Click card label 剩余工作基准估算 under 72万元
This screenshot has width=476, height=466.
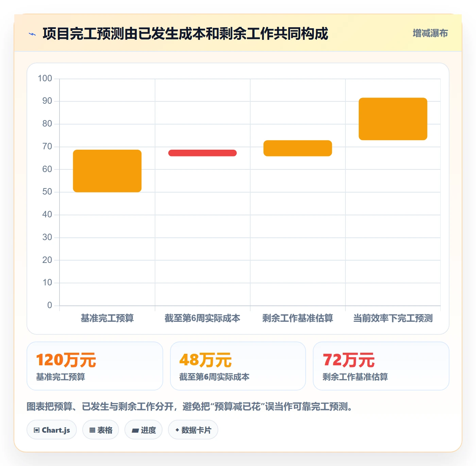click(355, 377)
